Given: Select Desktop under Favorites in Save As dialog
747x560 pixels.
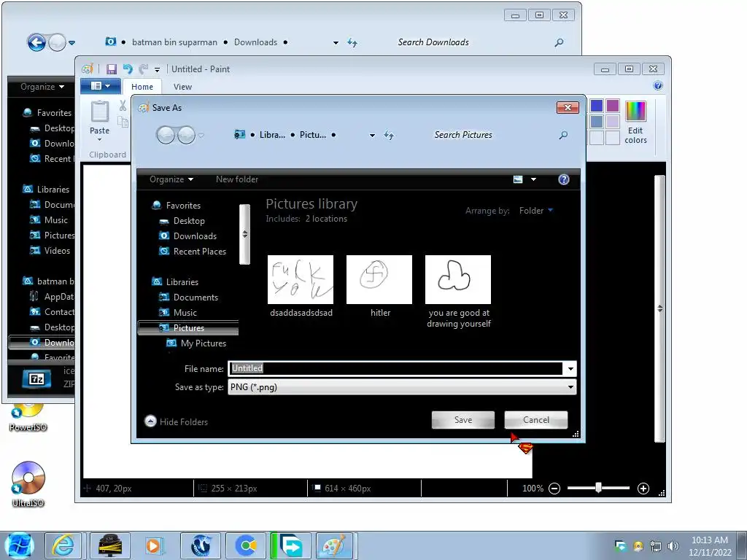Looking at the screenshot, I should (189, 221).
